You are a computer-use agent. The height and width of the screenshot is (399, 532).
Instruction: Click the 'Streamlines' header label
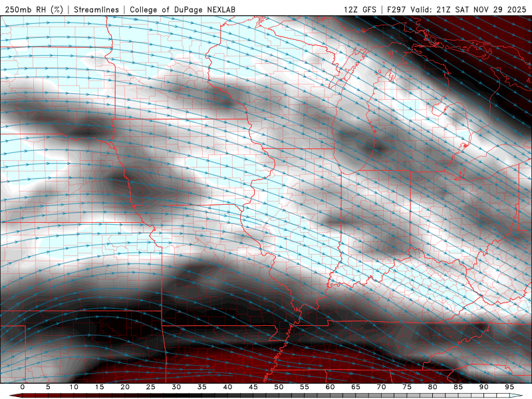96,9
